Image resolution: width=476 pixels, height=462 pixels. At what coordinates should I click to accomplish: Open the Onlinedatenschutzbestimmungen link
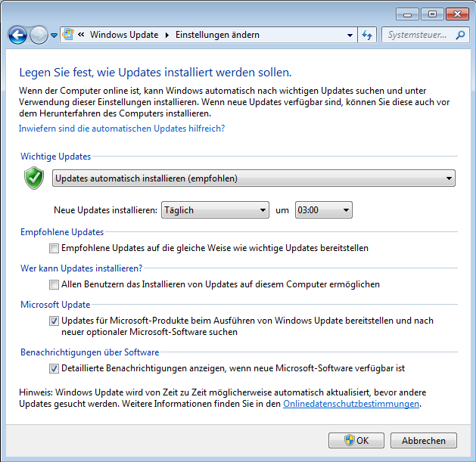click(x=351, y=404)
